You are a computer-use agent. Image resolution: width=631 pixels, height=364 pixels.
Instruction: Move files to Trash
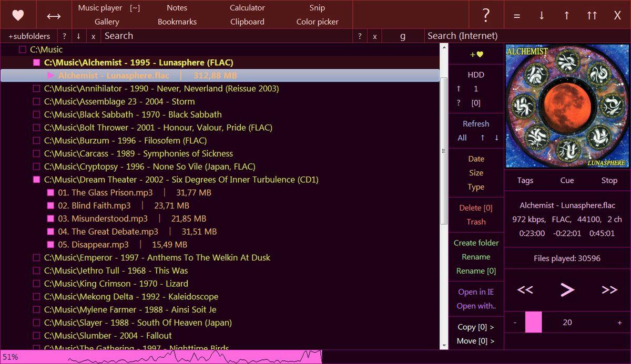476,222
